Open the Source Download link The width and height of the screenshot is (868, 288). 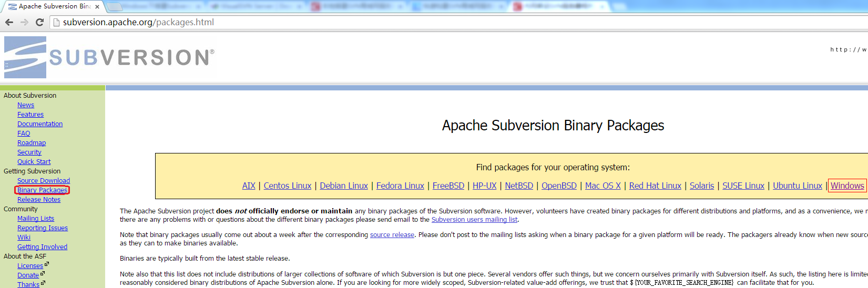tap(44, 181)
